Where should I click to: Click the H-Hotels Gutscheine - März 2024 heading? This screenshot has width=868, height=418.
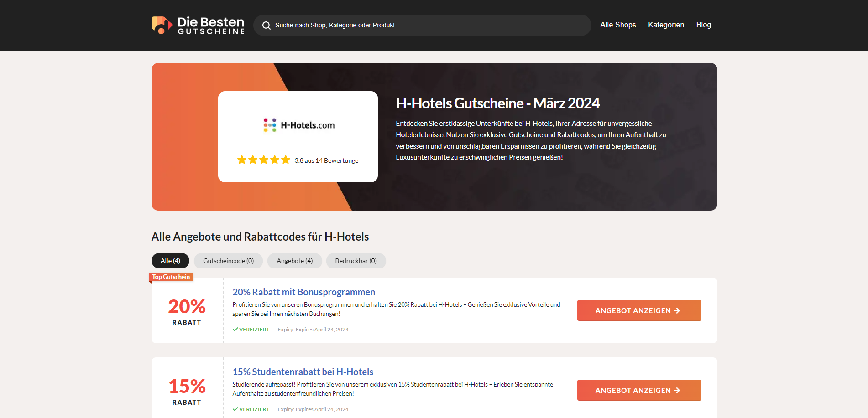point(497,103)
